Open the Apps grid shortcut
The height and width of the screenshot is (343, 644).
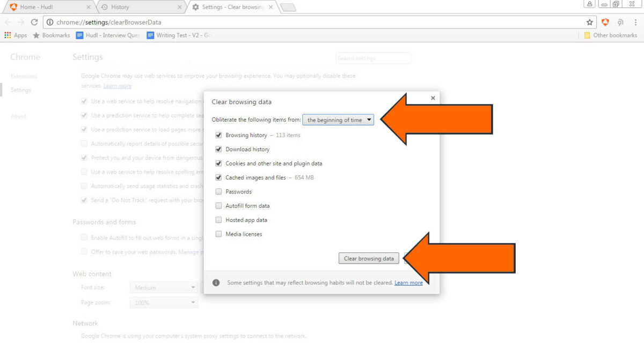16,35
